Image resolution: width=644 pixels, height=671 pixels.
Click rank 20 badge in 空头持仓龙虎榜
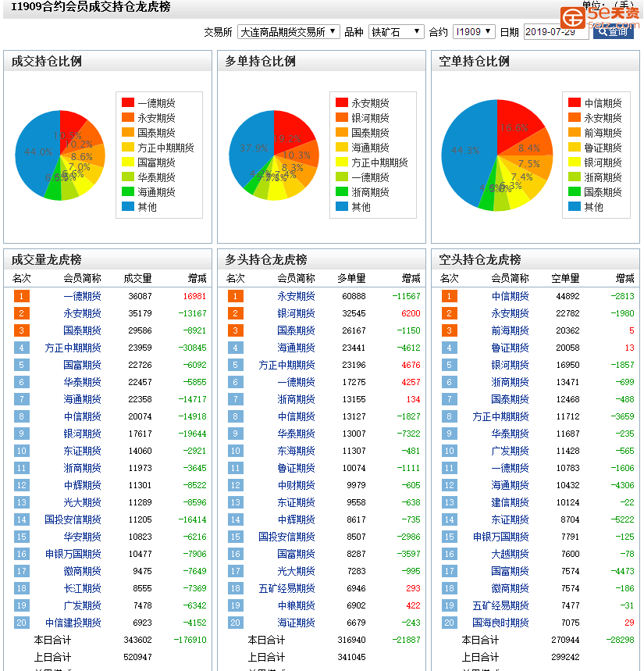449,623
